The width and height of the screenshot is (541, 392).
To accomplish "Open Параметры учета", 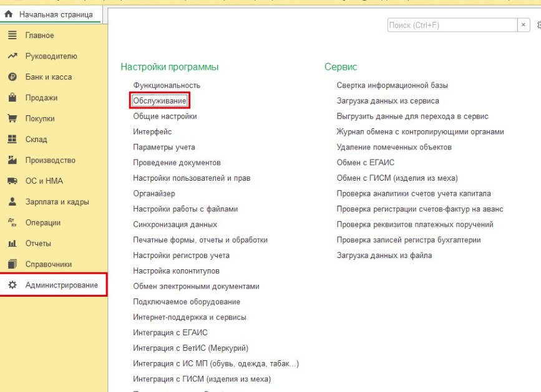I will point(164,147).
